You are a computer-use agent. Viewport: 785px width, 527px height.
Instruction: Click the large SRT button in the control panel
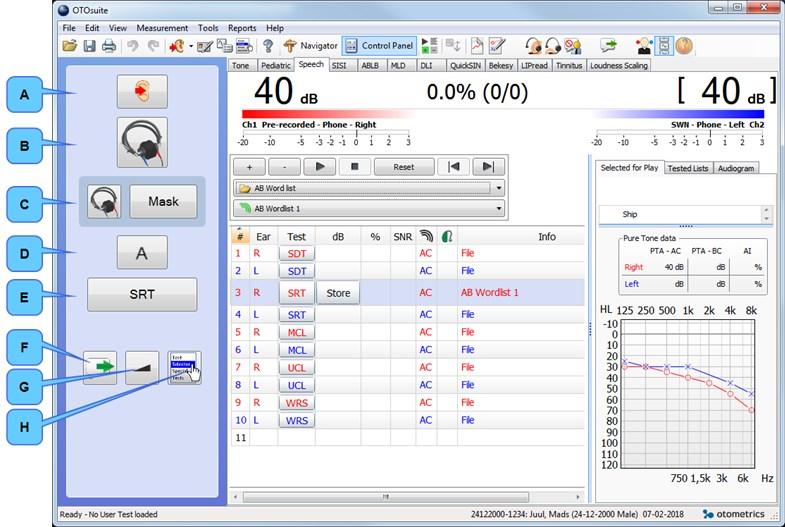click(x=142, y=294)
